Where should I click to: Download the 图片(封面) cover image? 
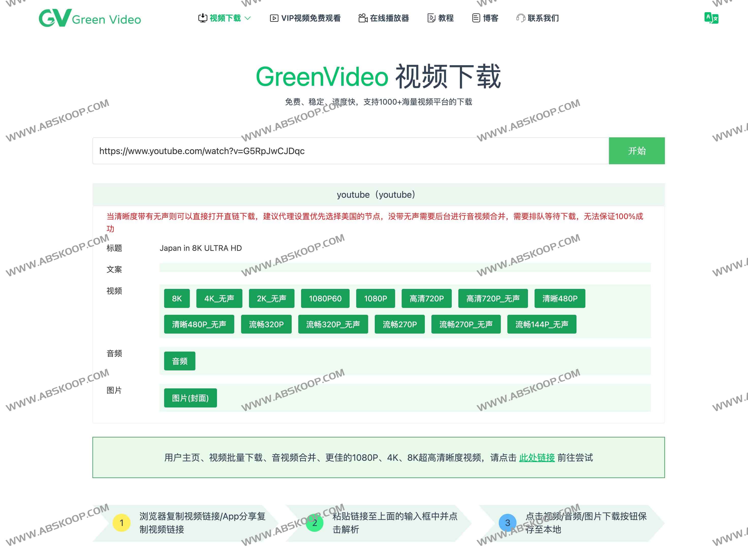click(x=190, y=398)
